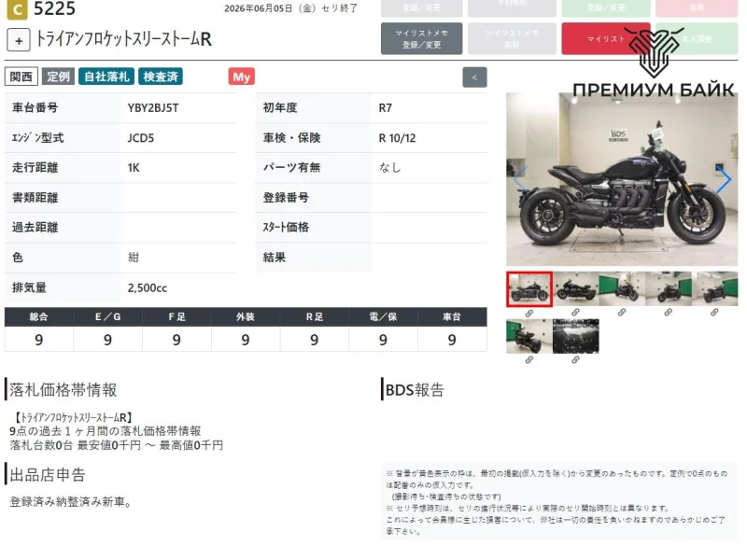Open the fourth bike thumbnail
Viewport: 747px width, 560px height.
668,288
